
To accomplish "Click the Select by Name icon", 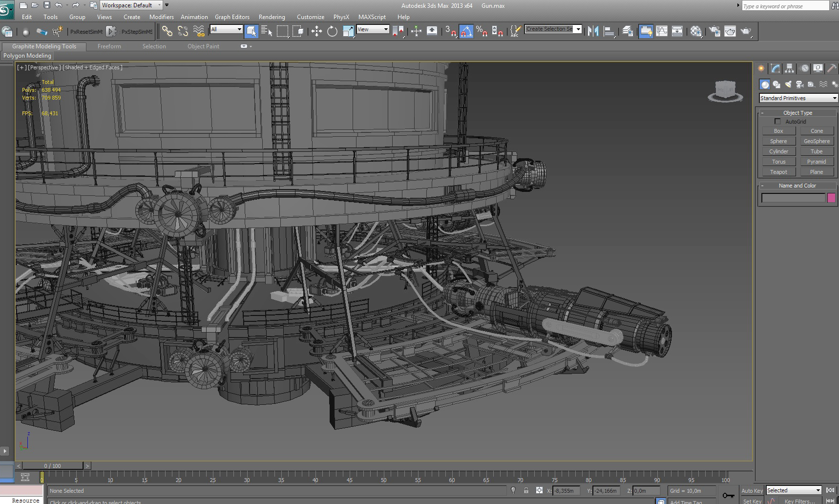I will (x=267, y=31).
